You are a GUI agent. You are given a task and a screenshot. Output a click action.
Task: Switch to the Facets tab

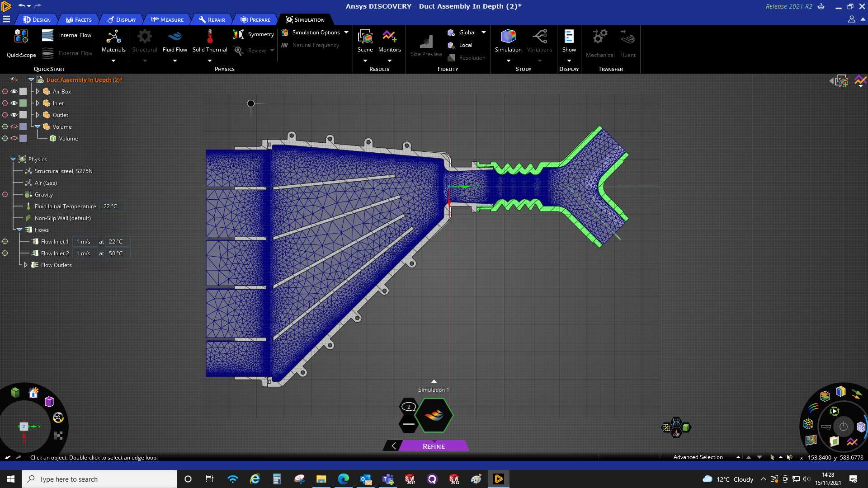click(x=79, y=19)
